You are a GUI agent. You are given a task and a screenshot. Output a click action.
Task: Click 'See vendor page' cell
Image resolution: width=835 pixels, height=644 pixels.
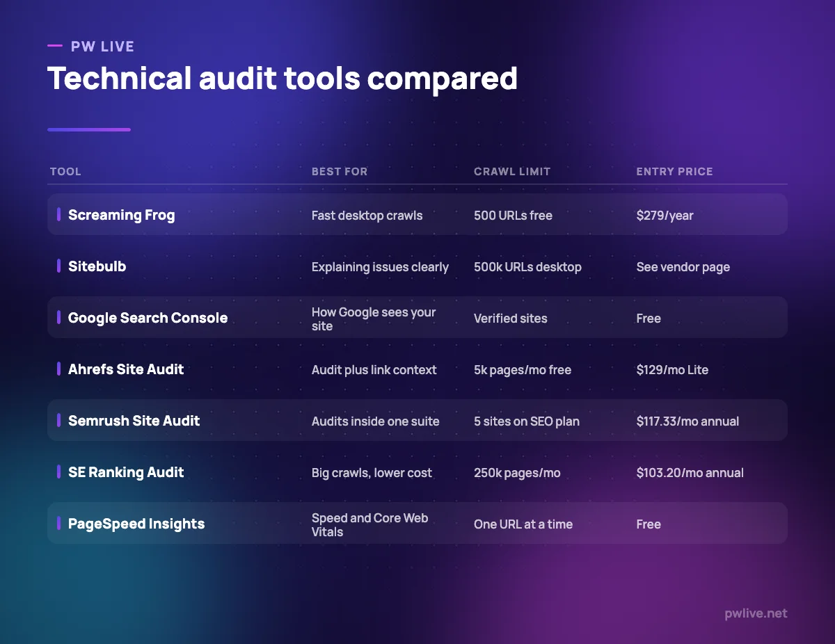[683, 267]
